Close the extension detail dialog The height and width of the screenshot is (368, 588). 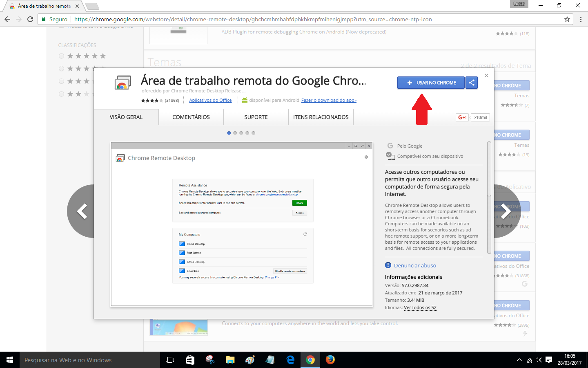(486, 75)
